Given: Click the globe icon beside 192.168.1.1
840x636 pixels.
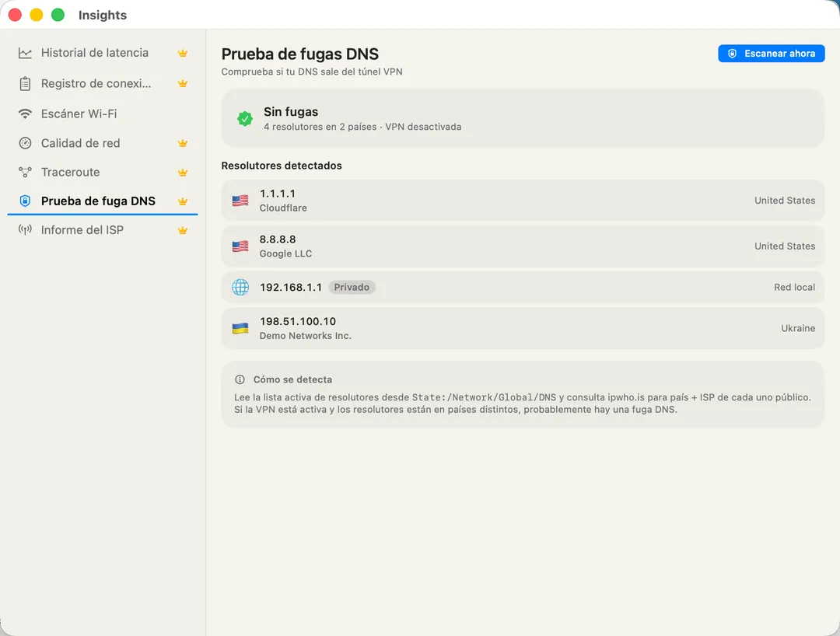Looking at the screenshot, I should pyautogui.click(x=240, y=287).
